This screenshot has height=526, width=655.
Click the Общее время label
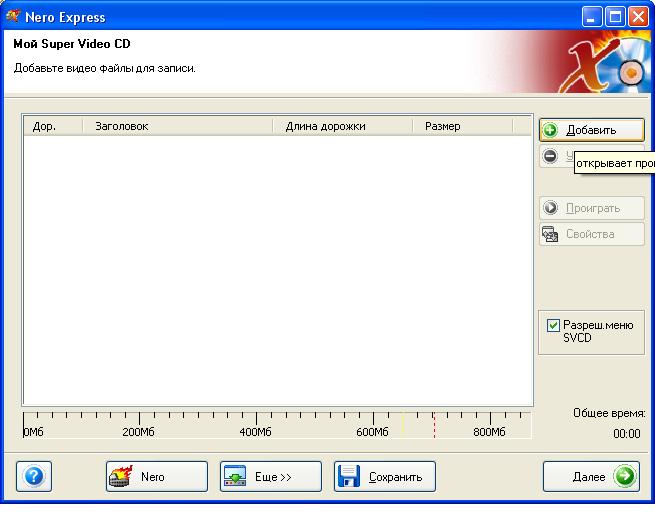[x=609, y=413]
